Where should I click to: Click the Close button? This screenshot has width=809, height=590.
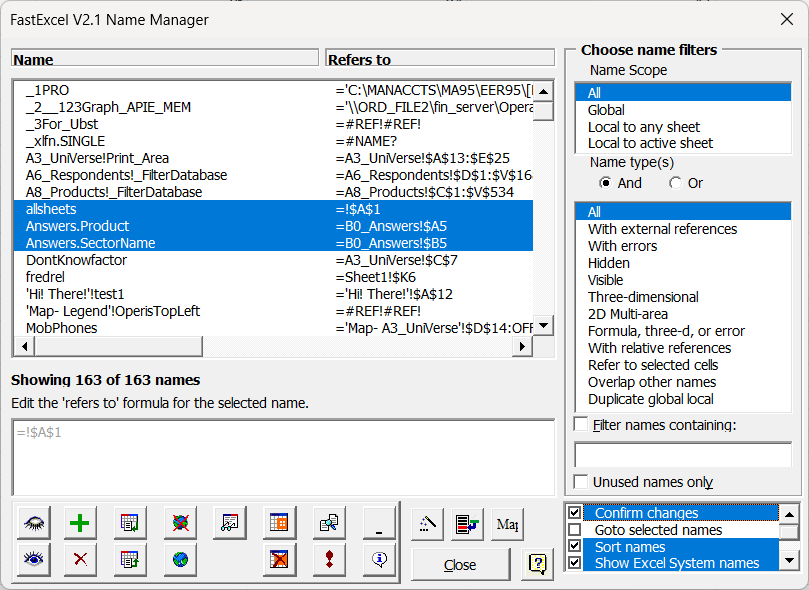tap(460, 565)
